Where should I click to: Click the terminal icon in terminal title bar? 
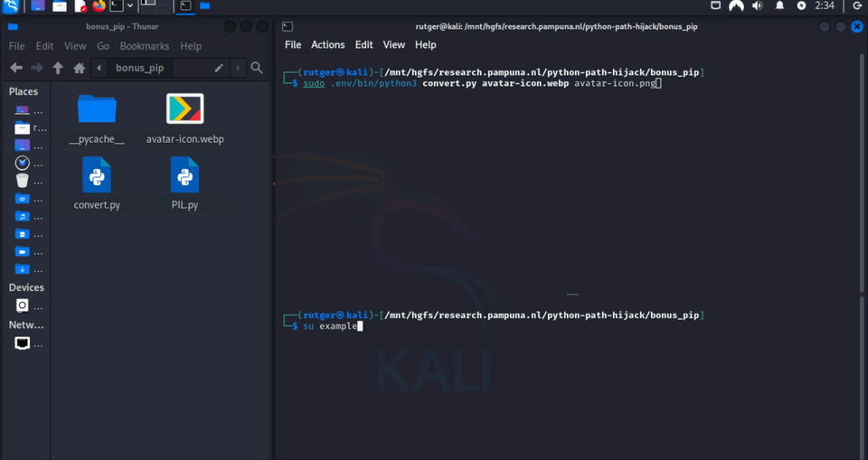pos(288,26)
